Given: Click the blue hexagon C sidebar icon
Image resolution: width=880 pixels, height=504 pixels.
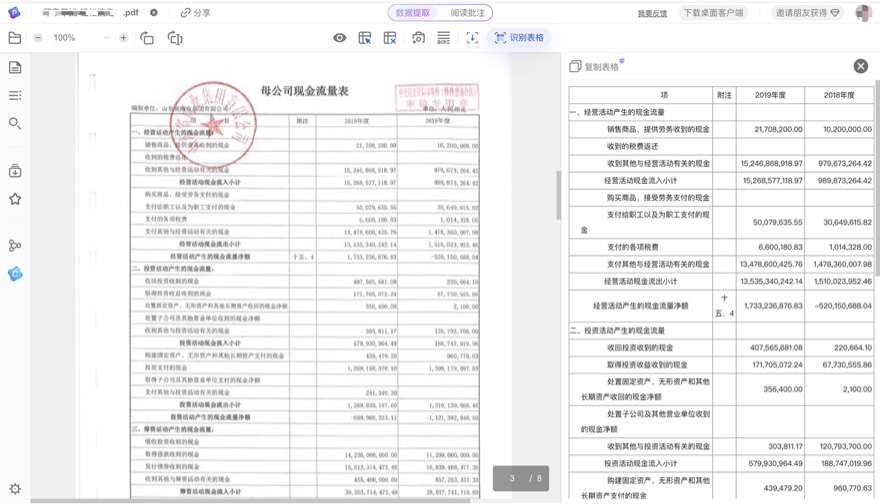Looking at the screenshot, I should (15, 274).
